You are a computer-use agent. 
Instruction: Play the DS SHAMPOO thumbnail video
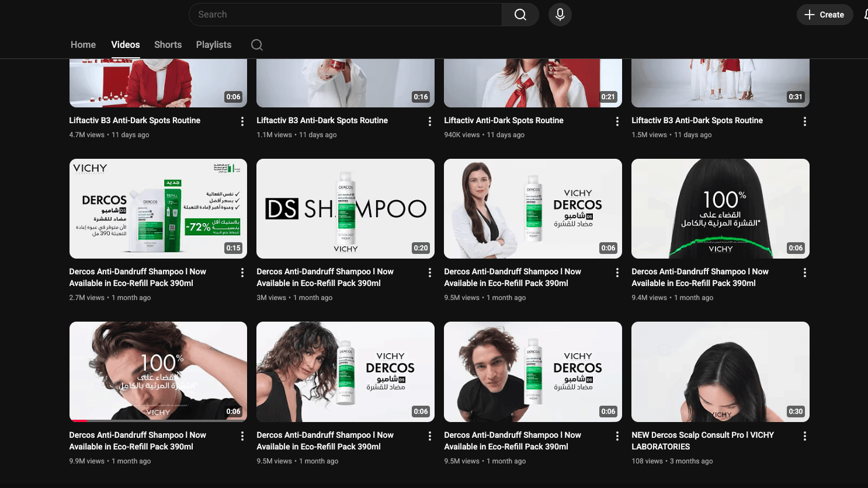pyautogui.click(x=346, y=208)
